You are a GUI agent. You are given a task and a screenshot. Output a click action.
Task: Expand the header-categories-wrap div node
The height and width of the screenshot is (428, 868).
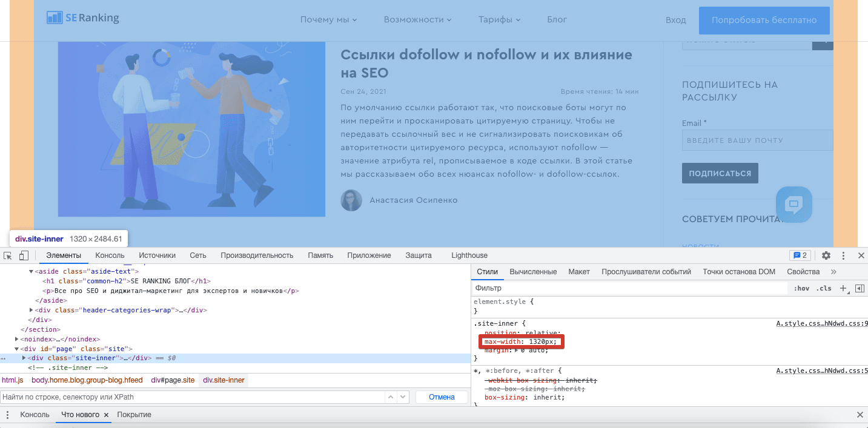(31, 310)
